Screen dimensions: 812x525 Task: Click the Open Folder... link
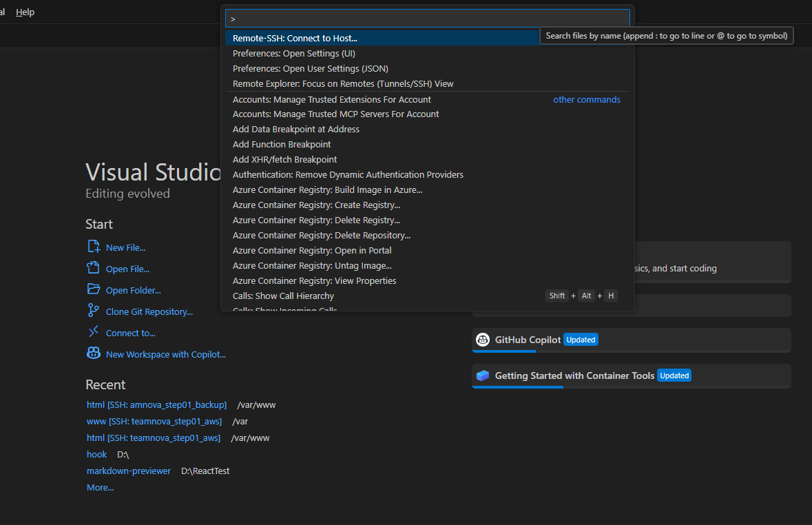coord(134,290)
